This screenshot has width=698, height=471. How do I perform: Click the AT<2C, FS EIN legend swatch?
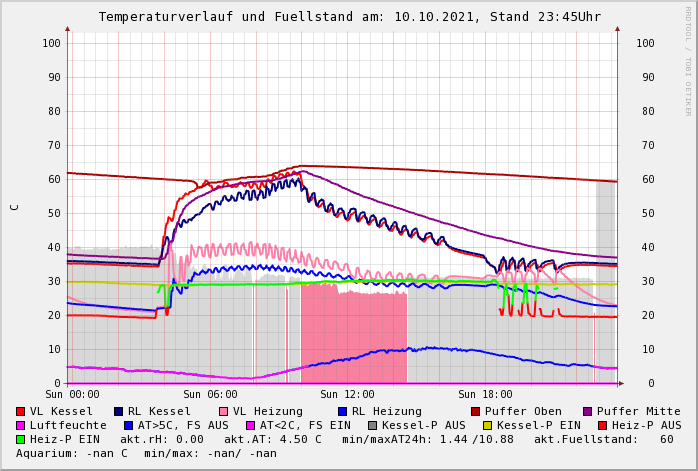coord(251,425)
